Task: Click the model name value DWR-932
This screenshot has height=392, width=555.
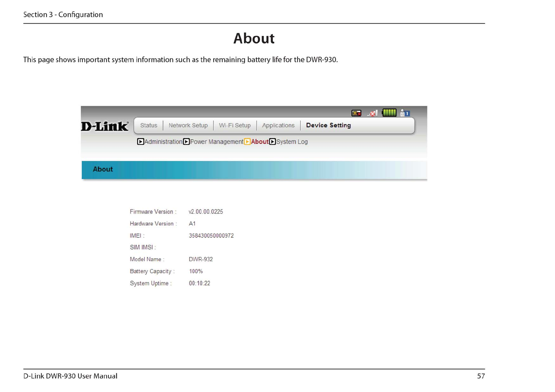Action: pos(201,260)
